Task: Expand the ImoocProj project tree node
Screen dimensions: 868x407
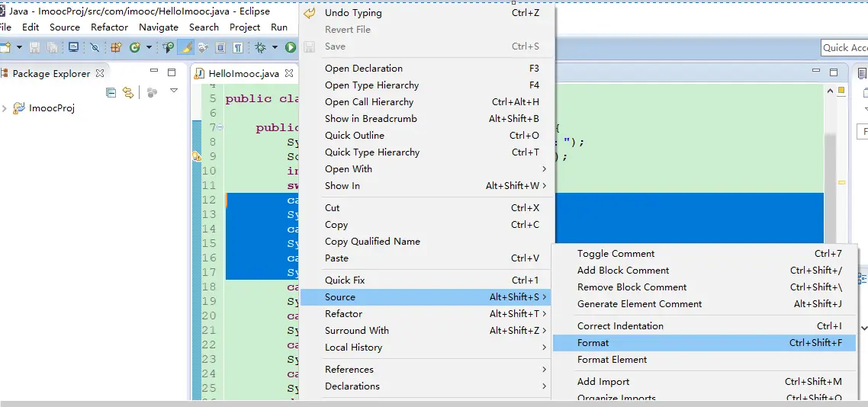Action: click(x=5, y=108)
